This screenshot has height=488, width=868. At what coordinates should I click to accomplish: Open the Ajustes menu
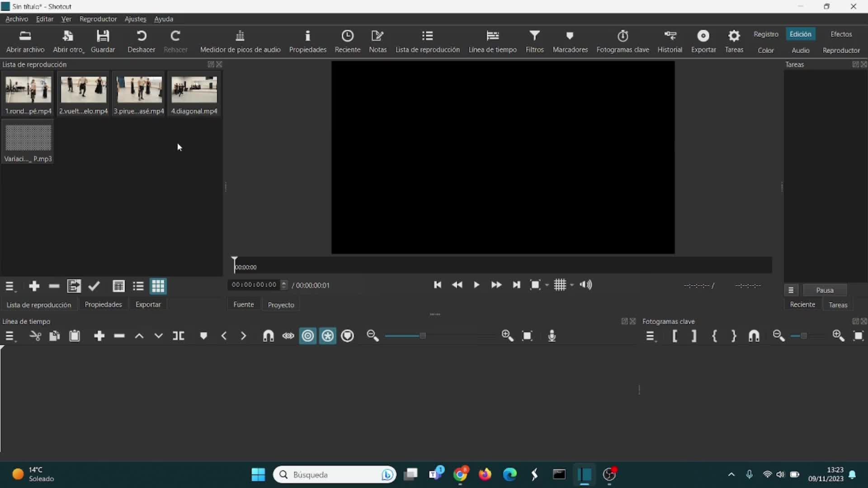point(135,19)
